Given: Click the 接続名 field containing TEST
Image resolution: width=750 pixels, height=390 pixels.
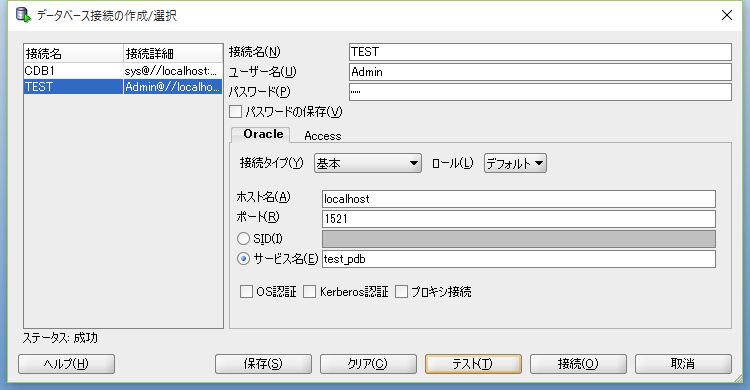Looking at the screenshot, I should tap(540, 52).
